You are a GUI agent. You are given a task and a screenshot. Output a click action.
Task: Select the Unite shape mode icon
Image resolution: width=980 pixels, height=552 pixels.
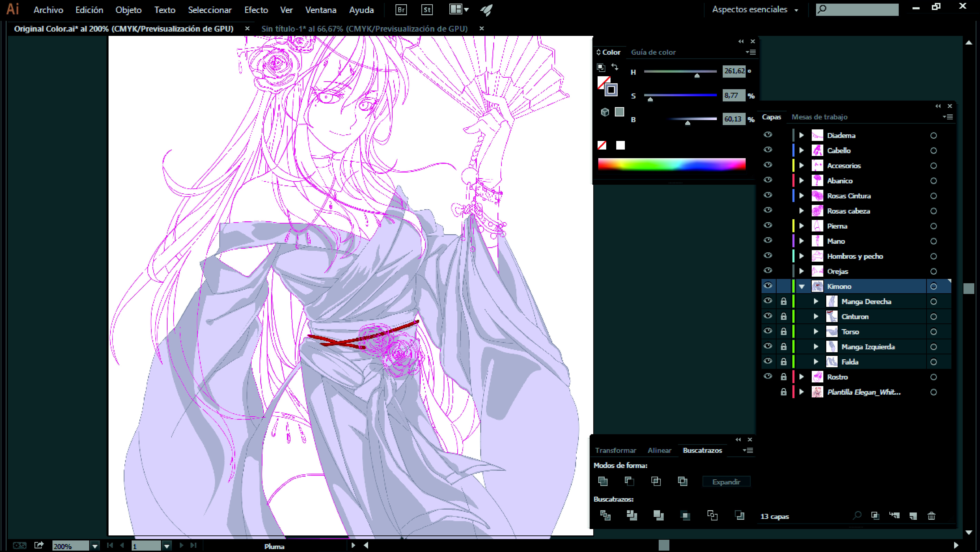click(603, 481)
